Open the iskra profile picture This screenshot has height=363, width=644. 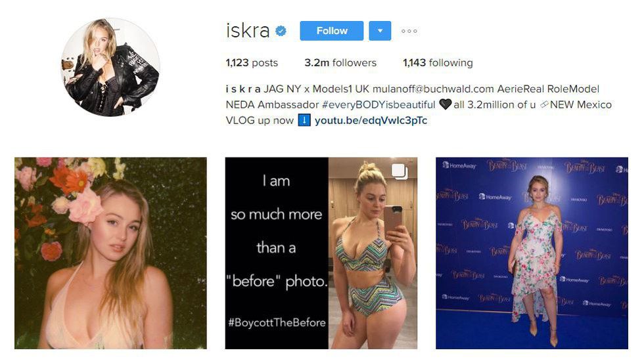110,67
